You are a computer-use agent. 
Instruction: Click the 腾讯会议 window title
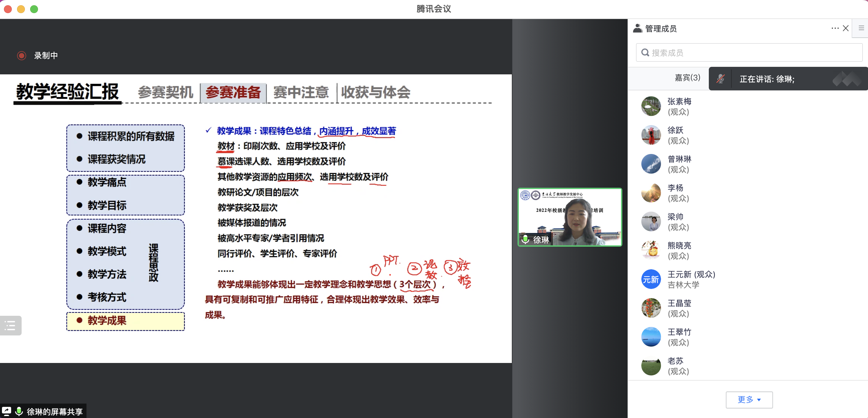click(x=434, y=9)
